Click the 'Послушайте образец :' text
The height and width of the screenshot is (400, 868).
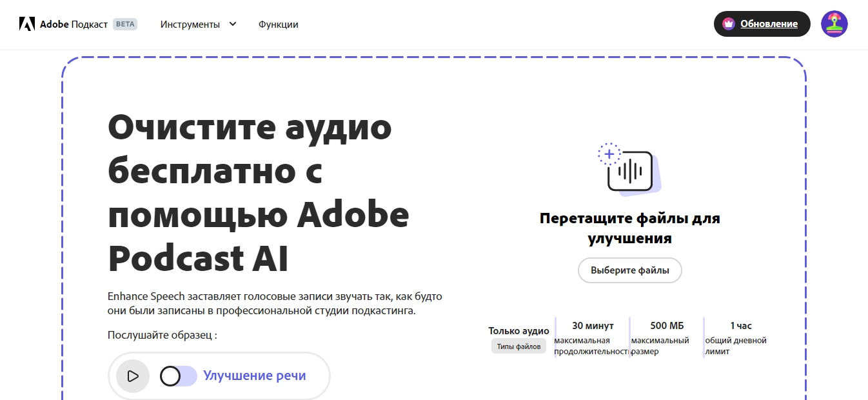click(x=163, y=335)
